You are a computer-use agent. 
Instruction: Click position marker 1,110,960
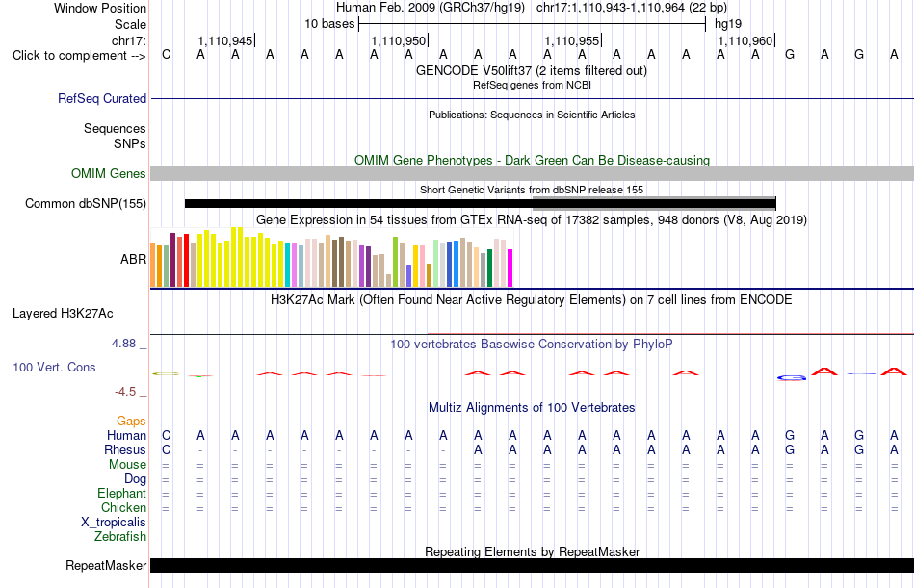click(745, 40)
